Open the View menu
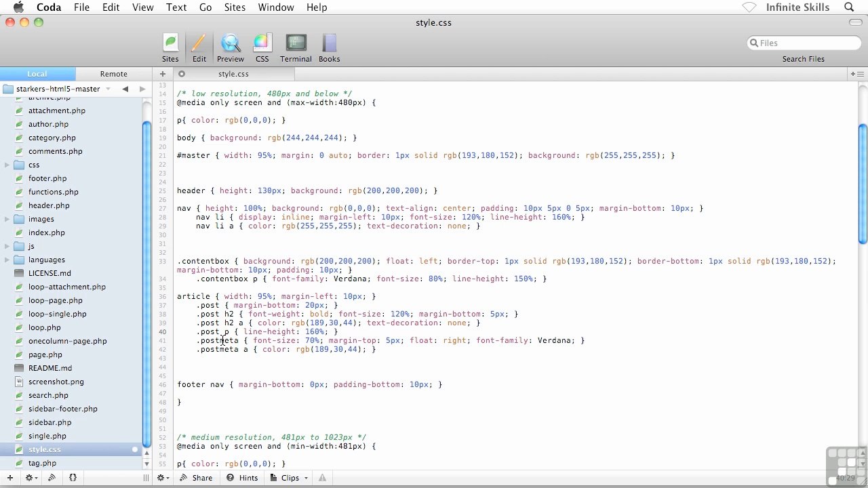Viewport: 868px width, 488px height. tap(142, 7)
